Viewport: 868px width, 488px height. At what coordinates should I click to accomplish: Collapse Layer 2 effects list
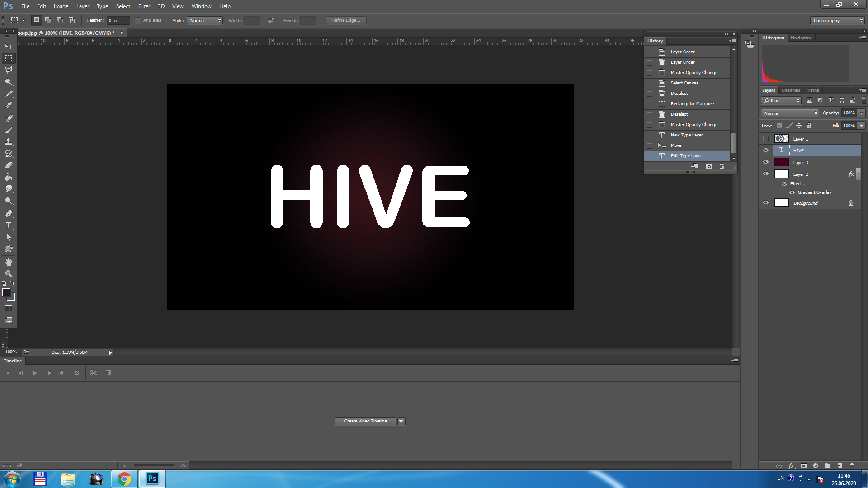point(858,174)
